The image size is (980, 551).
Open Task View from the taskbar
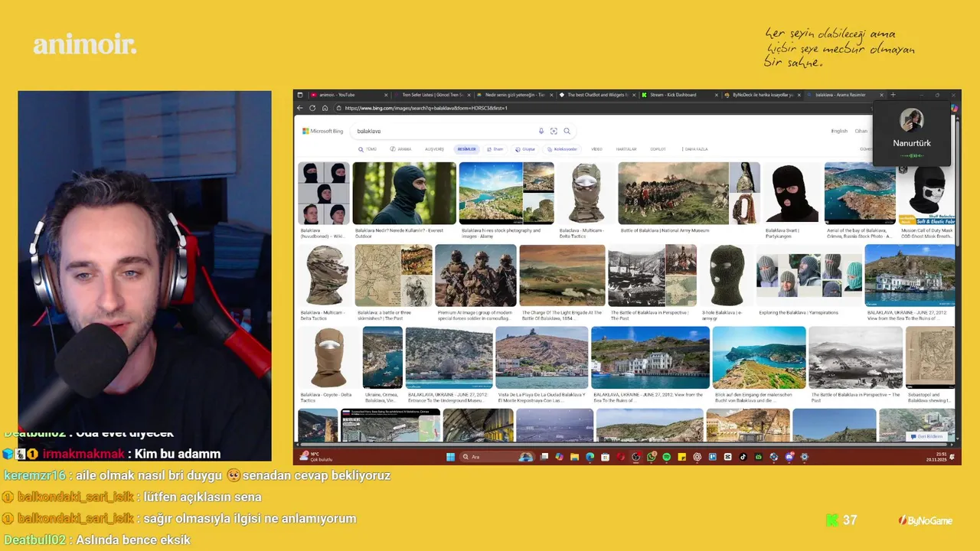point(544,457)
